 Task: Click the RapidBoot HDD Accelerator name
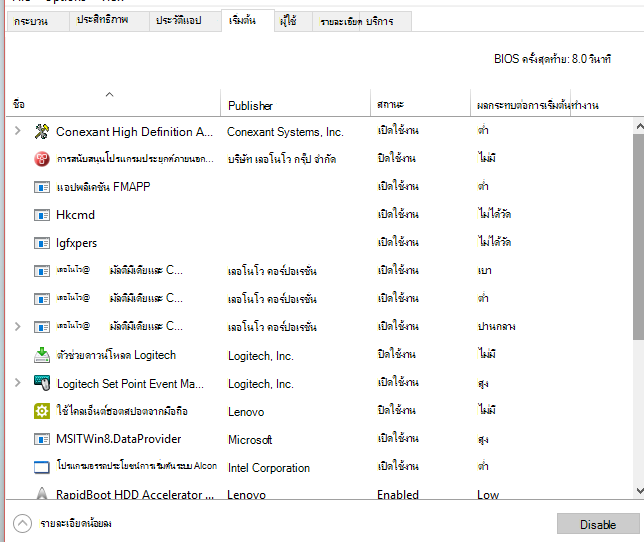[135, 494]
